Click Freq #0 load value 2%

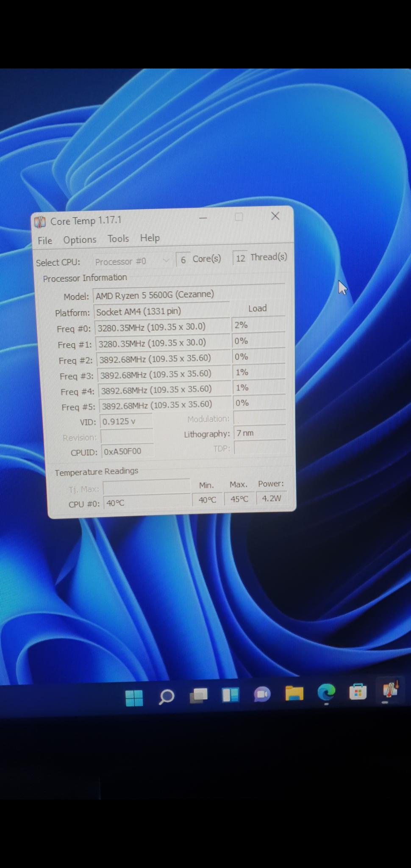pos(258,325)
